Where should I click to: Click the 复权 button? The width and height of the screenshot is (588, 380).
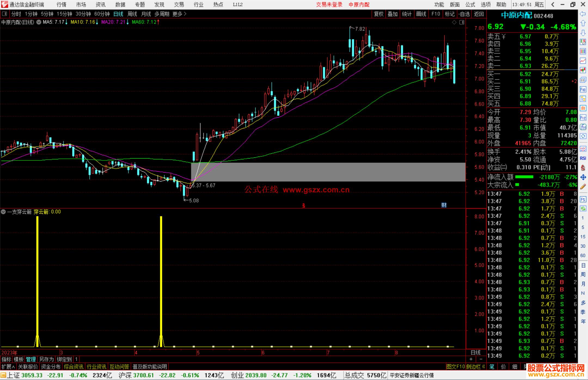click(378, 14)
